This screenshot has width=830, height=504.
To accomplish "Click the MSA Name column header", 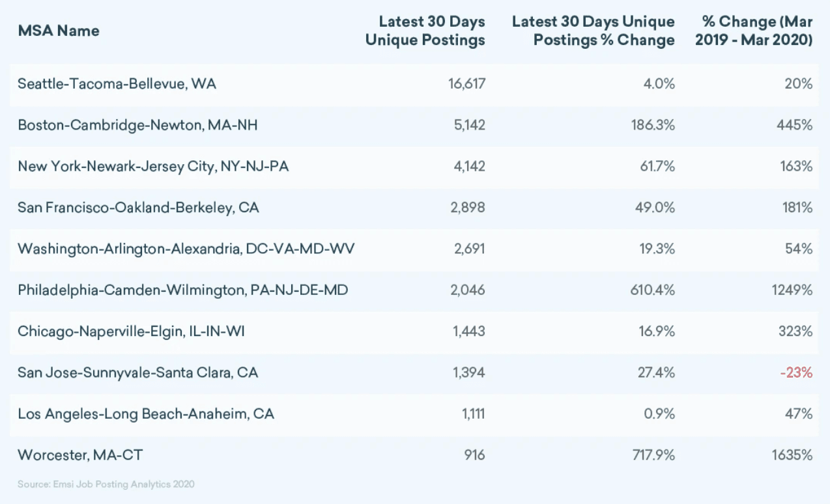I will pos(59,31).
